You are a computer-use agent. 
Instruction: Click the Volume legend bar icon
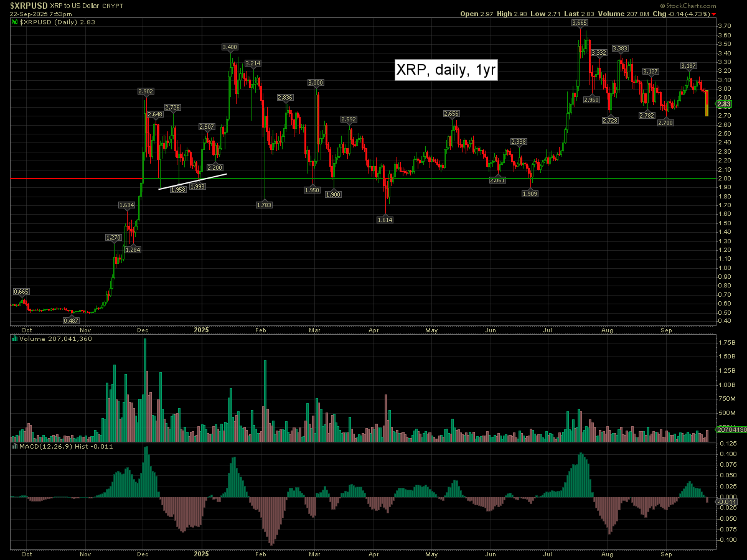(16, 340)
